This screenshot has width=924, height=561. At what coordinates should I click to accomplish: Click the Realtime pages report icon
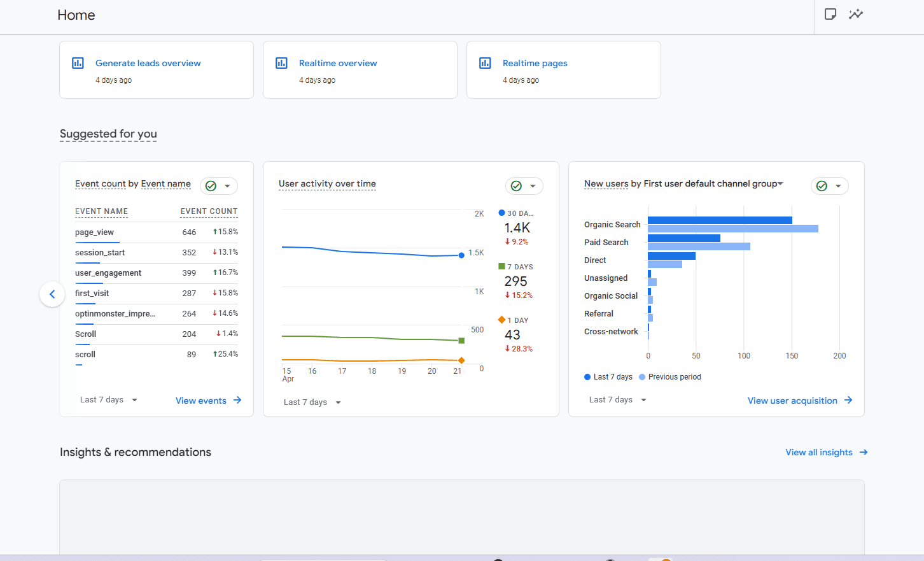(x=485, y=63)
